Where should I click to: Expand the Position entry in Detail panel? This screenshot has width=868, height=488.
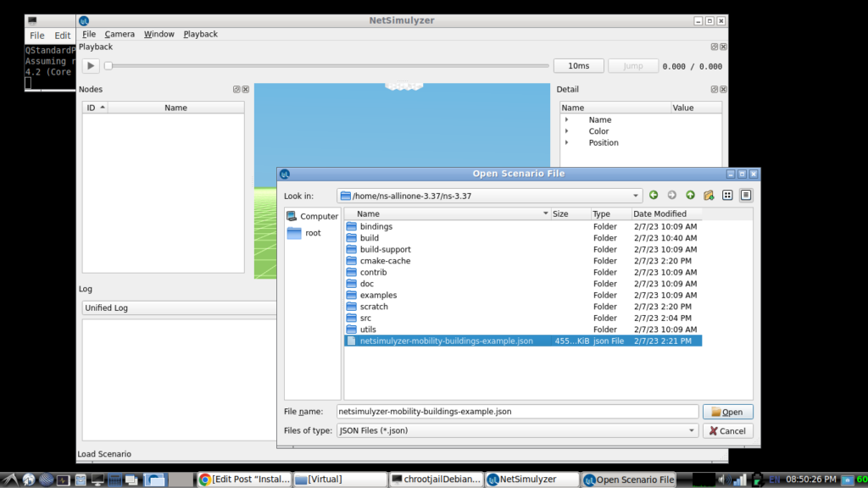tap(566, 142)
